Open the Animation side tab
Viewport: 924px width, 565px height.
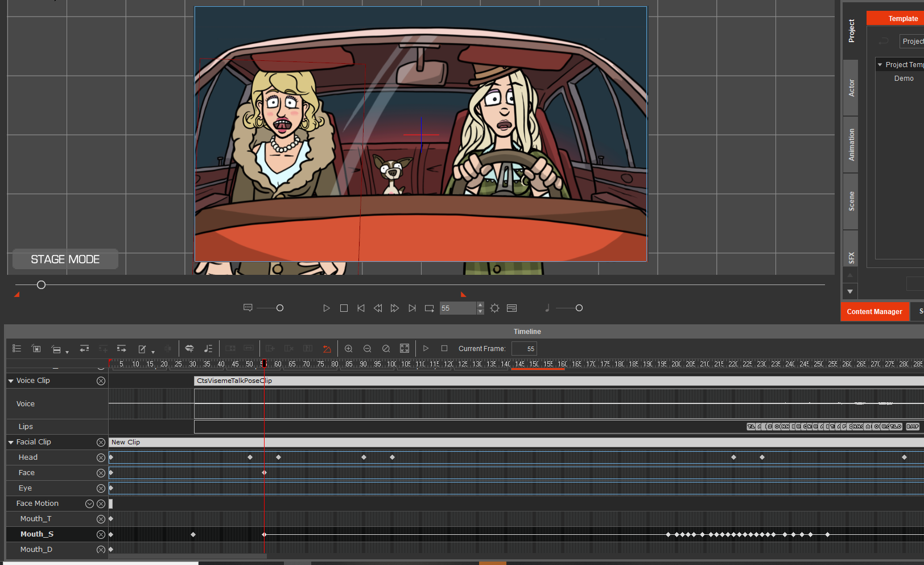[851, 145]
